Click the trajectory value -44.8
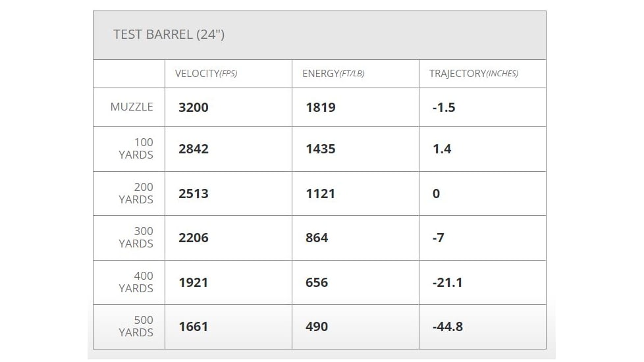The image size is (644, 362). coord(448,327)
